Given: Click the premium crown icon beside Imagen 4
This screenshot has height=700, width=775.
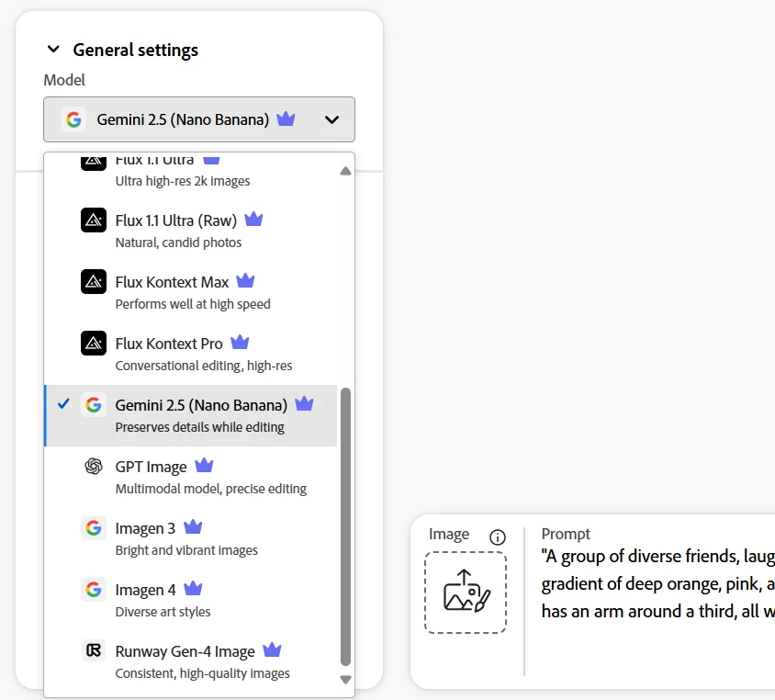Looking at the screenshot, I should click(x=193, y=589).
